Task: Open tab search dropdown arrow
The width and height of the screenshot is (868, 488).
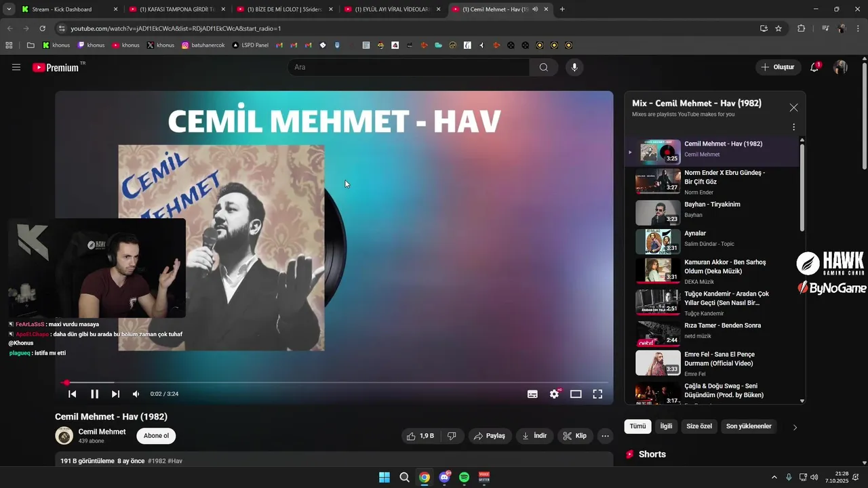Action: pos(9,9)
